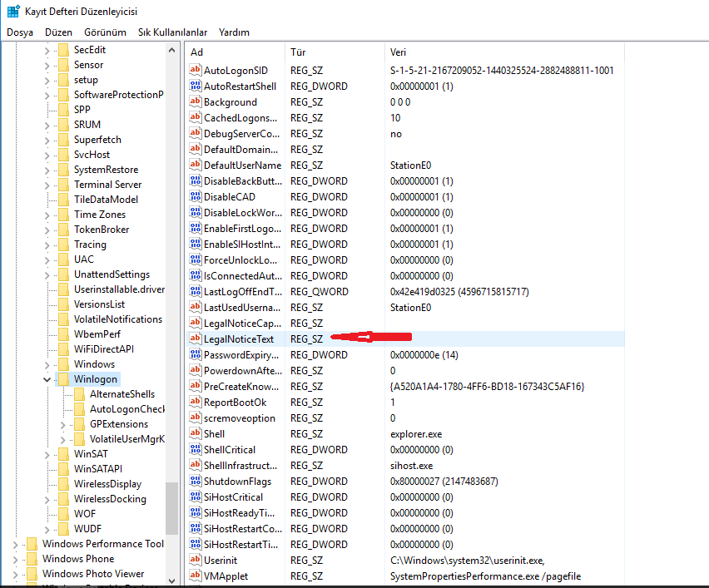
Task: Click the folder icon of Tracing key
Action: pyautogui.click(x=64, y=245)
